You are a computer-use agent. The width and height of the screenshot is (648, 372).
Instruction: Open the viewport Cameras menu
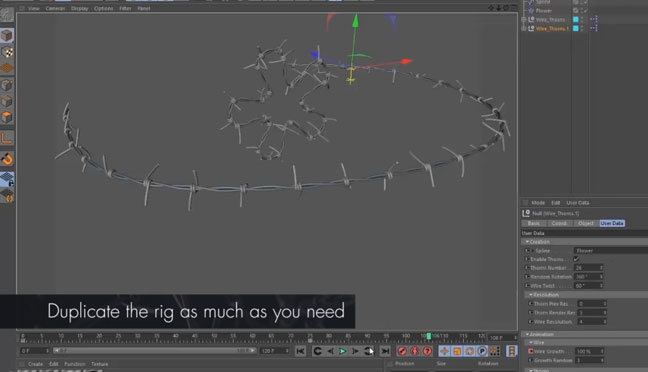[55, 8]
